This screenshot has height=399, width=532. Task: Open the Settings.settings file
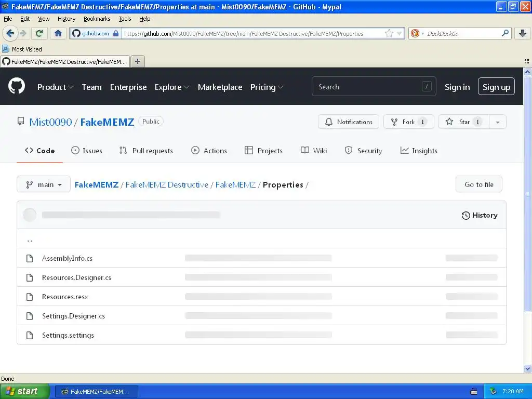(68, 335)
